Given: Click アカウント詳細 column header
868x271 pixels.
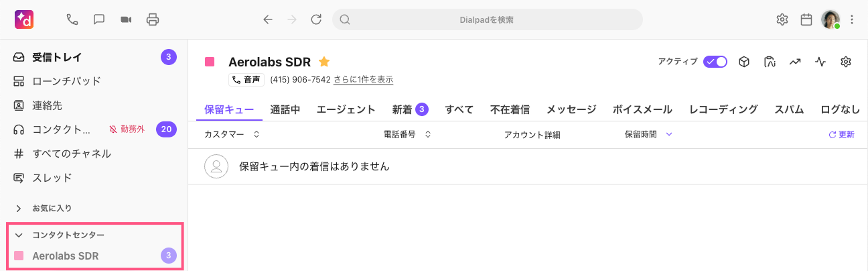Looking at the screenshot, I should coord(532,135).
